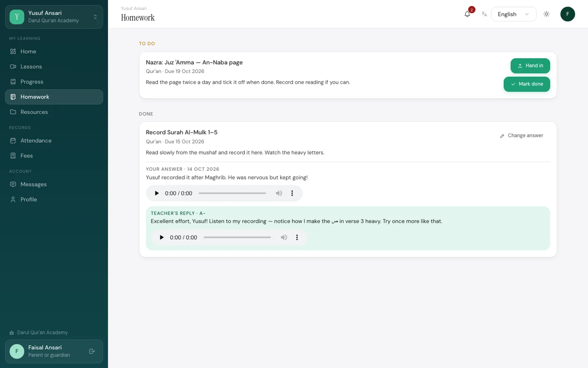Open the F user avatar menu
The height and width of the screenshot is (368, 588).
click(x=567, y=14)
